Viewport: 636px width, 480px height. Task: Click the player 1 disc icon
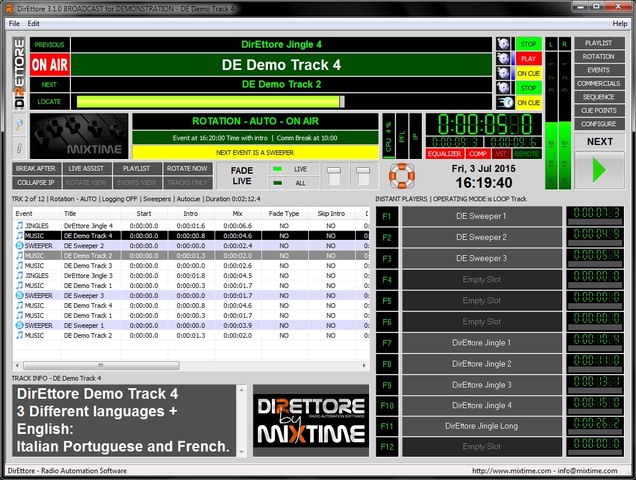(x=503, y=44)
